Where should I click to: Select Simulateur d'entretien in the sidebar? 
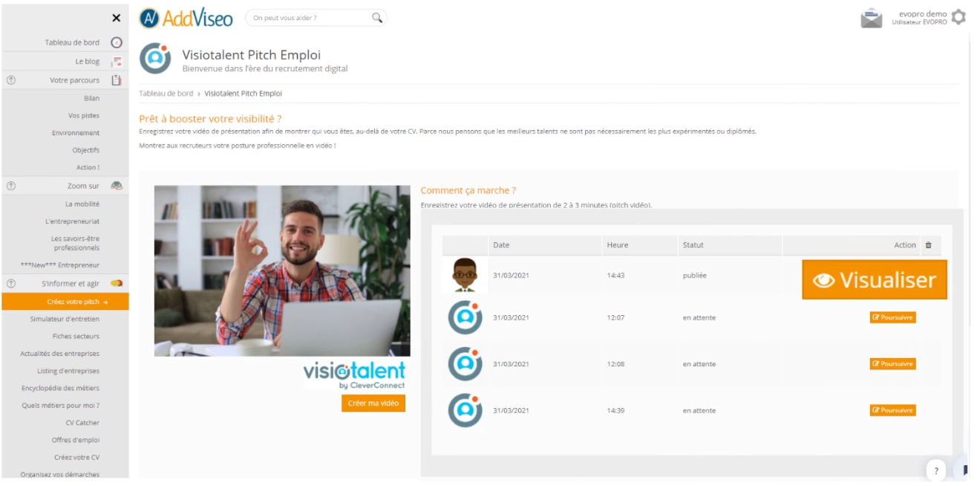[65, 319]
